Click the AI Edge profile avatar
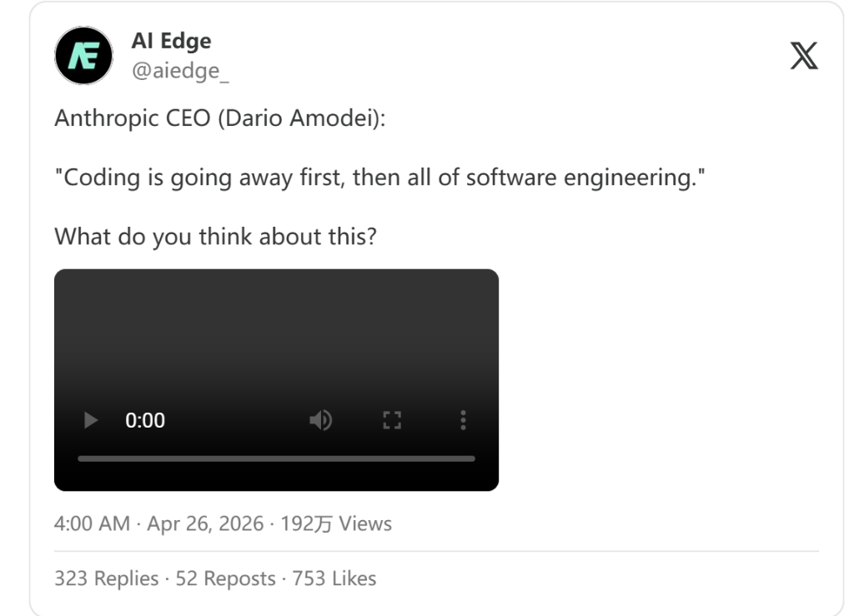 [83, 56]
